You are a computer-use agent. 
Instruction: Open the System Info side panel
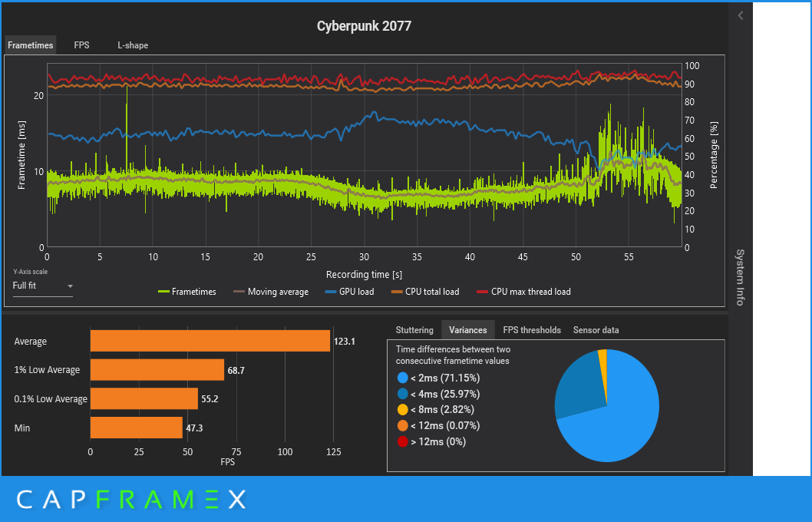pyautogui.click(x=739, y=276)
